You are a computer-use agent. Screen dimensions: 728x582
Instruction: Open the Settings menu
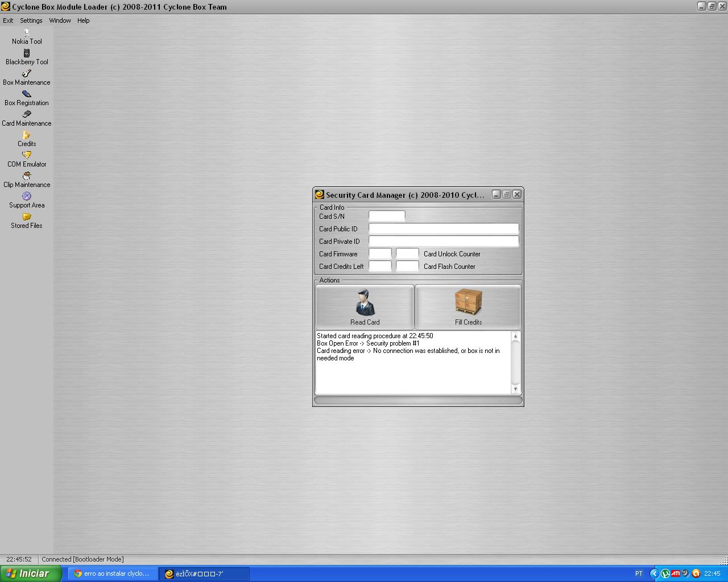click(31, 20)
